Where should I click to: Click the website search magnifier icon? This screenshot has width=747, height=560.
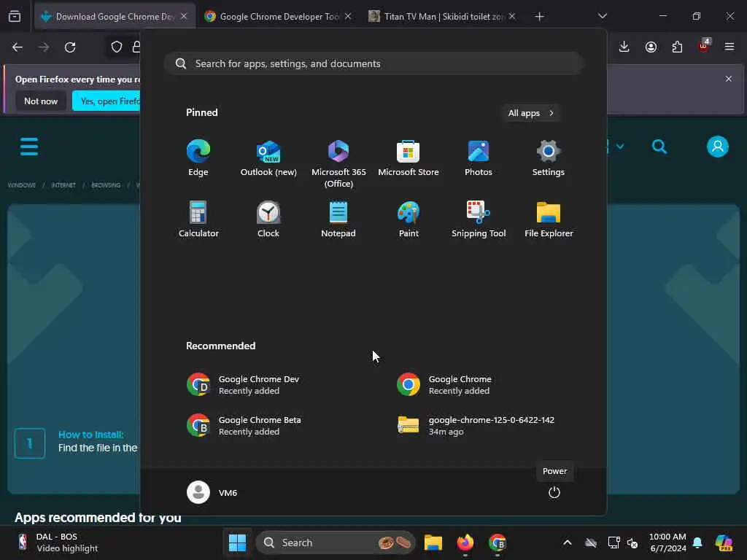pyautogui.click(x=659, y=146)
